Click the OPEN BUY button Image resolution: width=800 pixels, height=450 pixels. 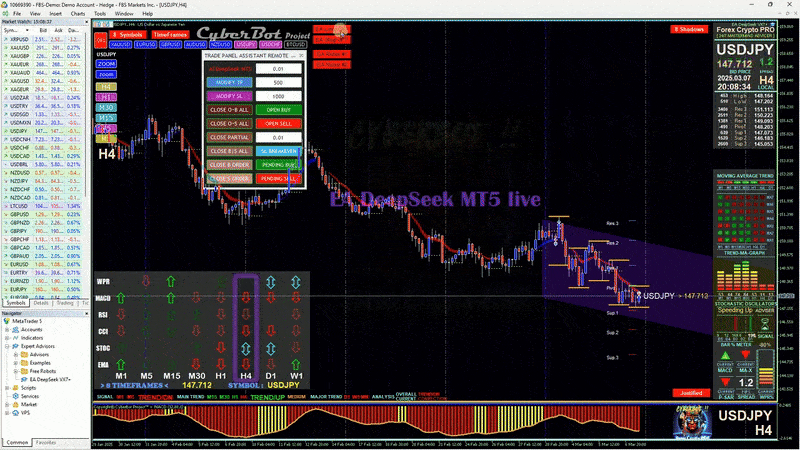pos(279,110)
